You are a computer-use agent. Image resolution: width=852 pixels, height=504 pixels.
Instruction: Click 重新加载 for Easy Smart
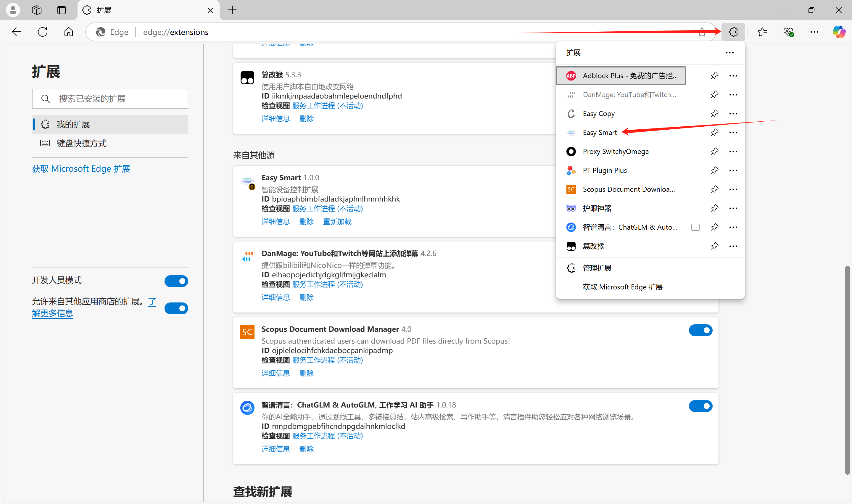point(337,221)
